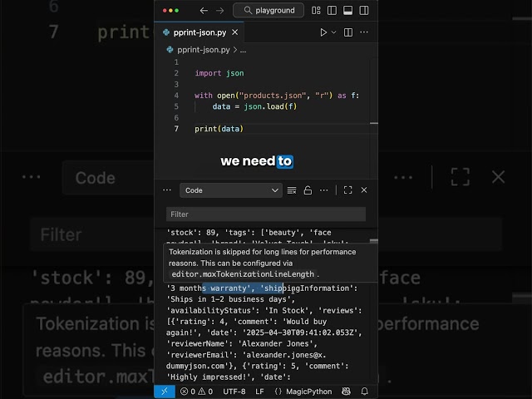
Task: Click line number 7 in gutter
Action: (176, 129)
